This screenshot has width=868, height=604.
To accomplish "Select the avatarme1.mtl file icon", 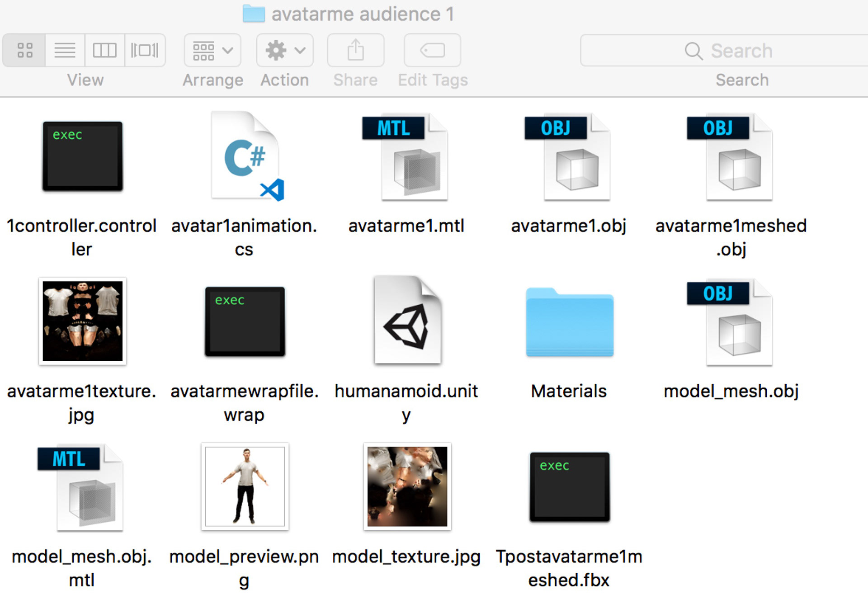I will coord(406,156).
